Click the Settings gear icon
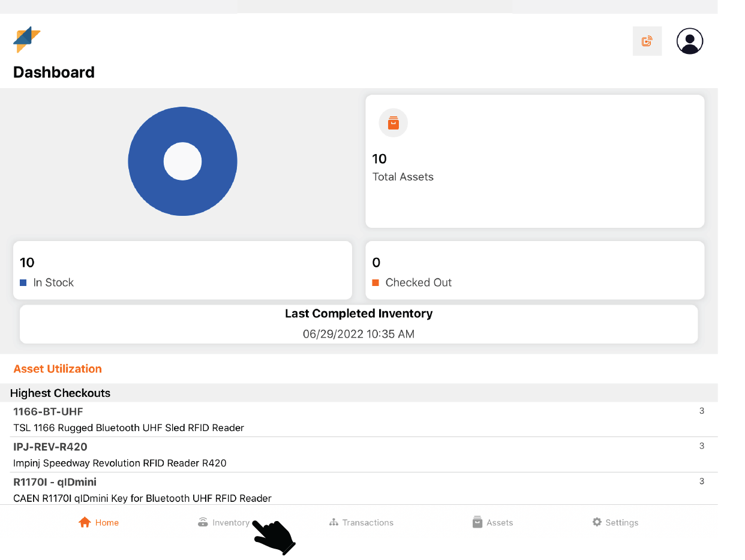The height and width of the screenshot is (560, 745). coord(597,522)
